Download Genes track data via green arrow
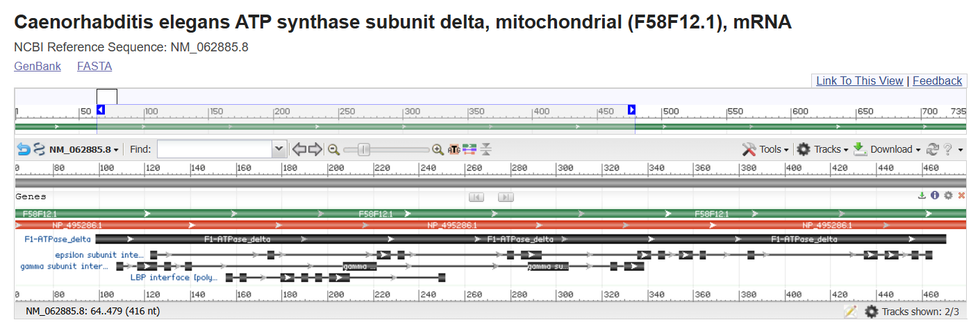Viewport: 980px width, 329px height. pyautogui.click(x=922, y=196)
